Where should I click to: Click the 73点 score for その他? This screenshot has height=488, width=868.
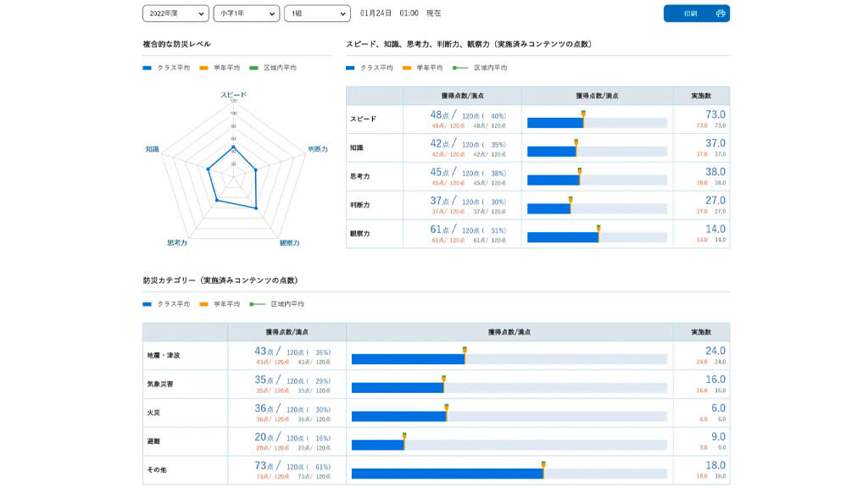point(264,466)
